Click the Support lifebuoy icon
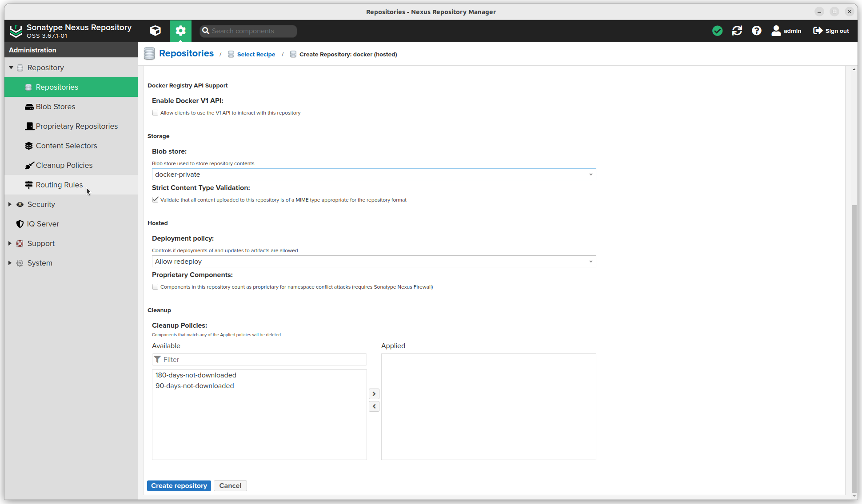The width and height of the screenshot is (862, 504). coord(20,243)
